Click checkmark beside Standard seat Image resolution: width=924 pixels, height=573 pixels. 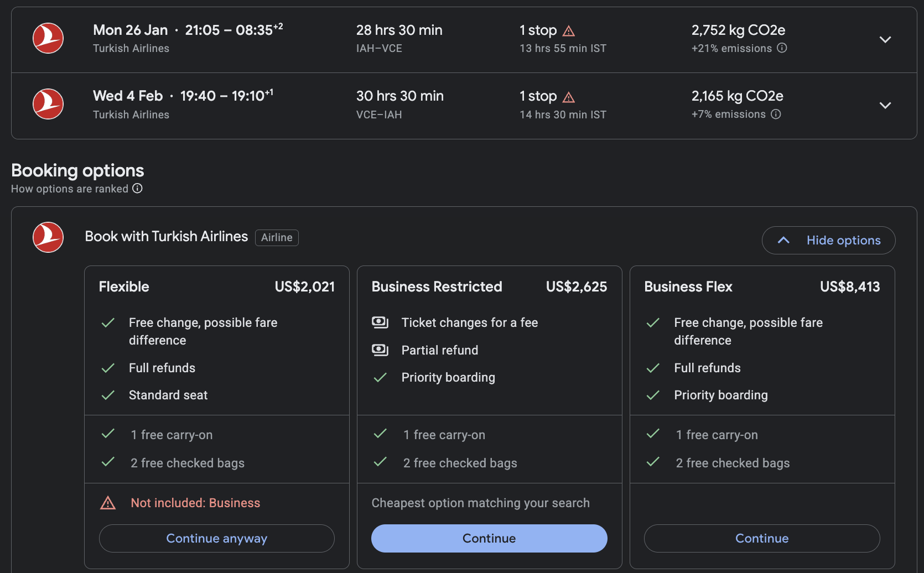[108, 395]
